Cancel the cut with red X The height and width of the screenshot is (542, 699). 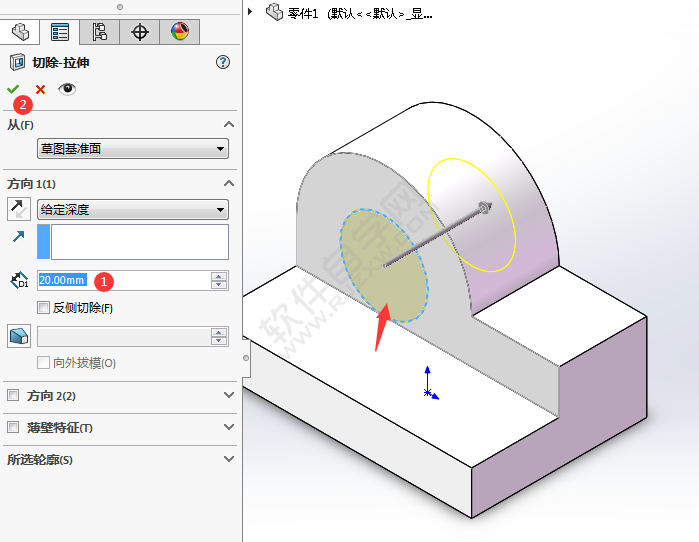41,90
